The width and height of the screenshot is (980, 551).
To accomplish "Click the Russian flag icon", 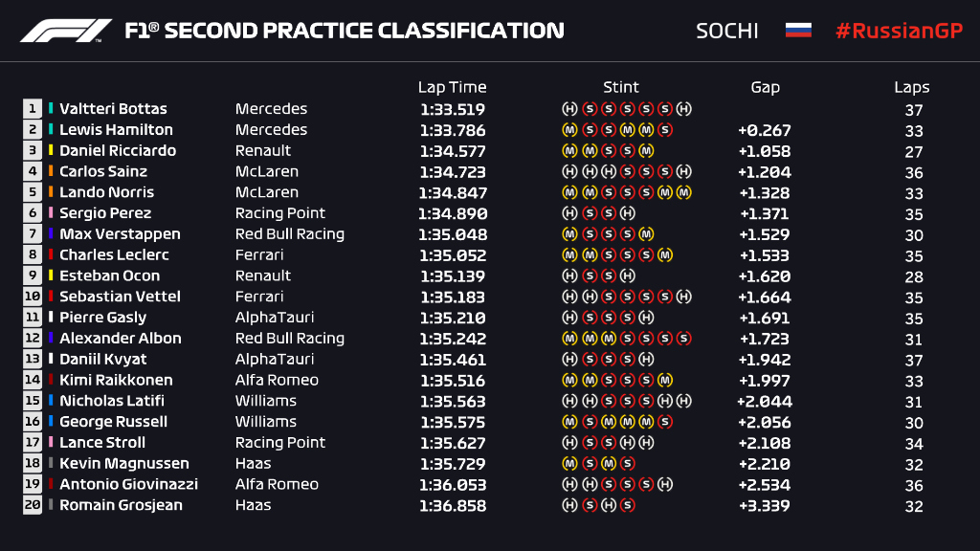I will [x=798, y=30].
